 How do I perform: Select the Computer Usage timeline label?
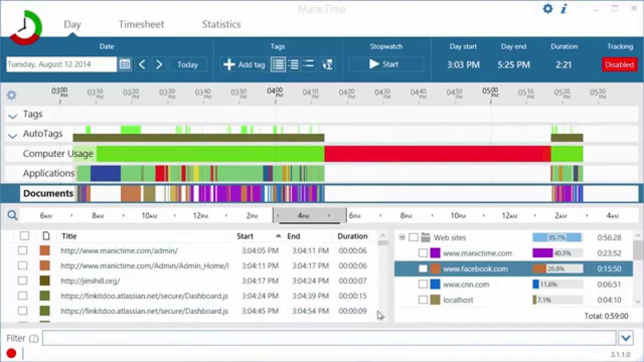coord(58,154)
